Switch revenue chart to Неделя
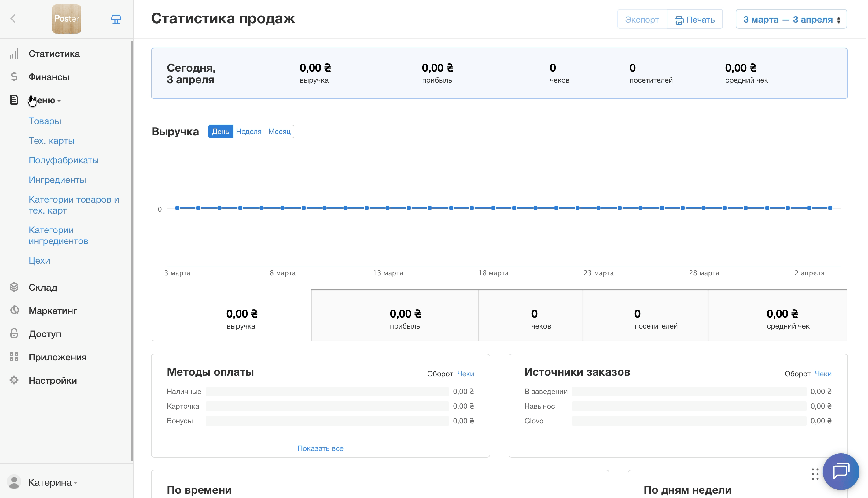868x498 pixels. pyautogui.click(x=248, y=132)
